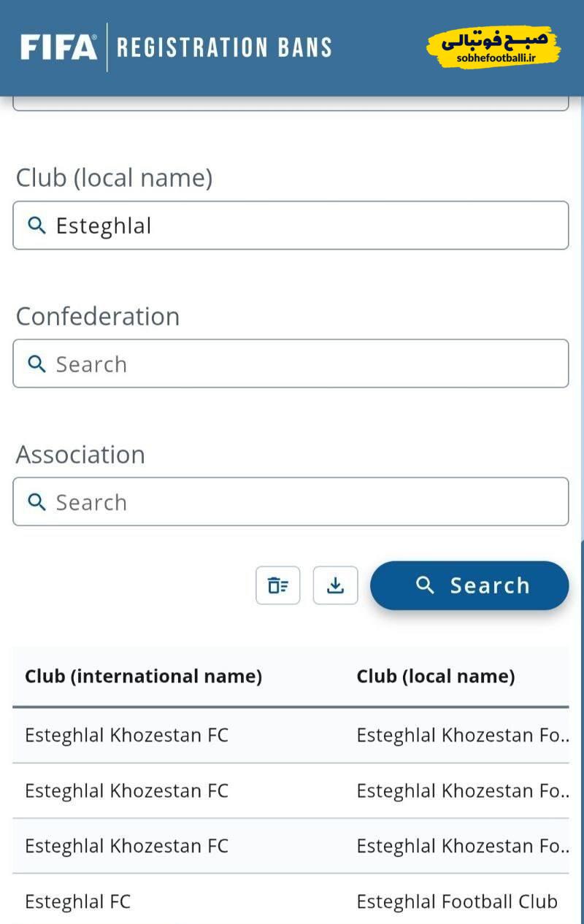Select the first Esteghlal Khozestan FC row
The image size is (584, 924).
(x=126, y=735)
